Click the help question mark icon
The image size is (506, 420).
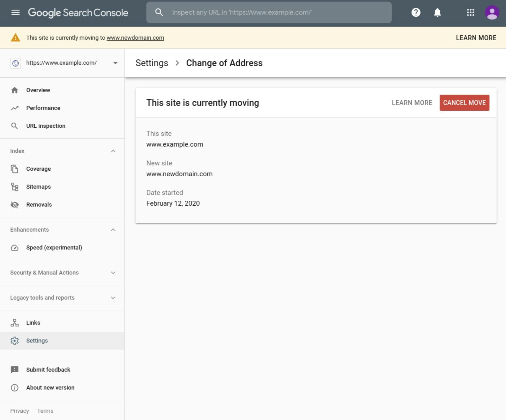pyautogui.click(x=416, y=13)
